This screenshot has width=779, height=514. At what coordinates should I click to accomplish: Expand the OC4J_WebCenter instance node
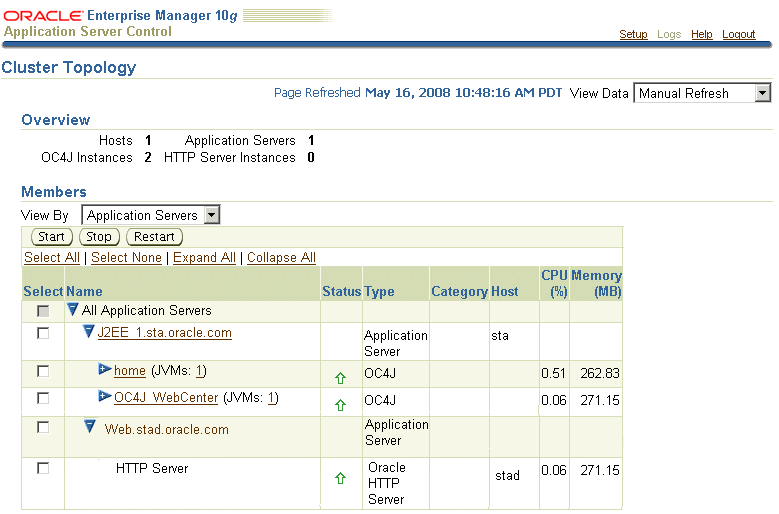click(x=104, y=396)
